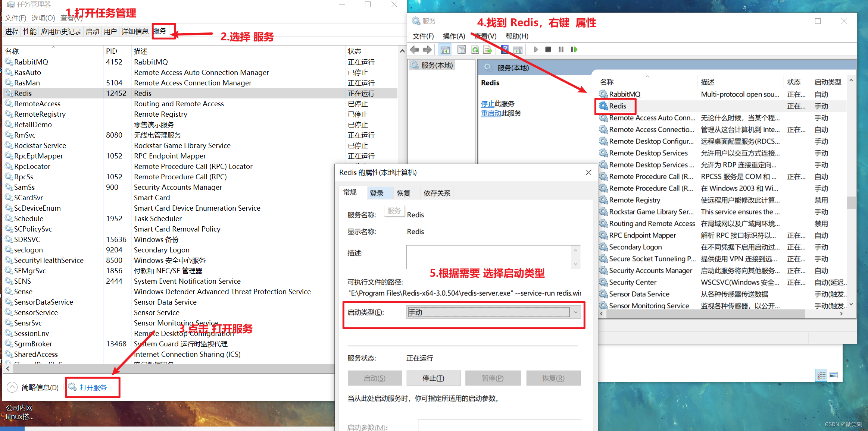This screenshot has width=868, height=431.
Task: Click the green Refresh icon in Services toolbar
Action: point(475,50)
